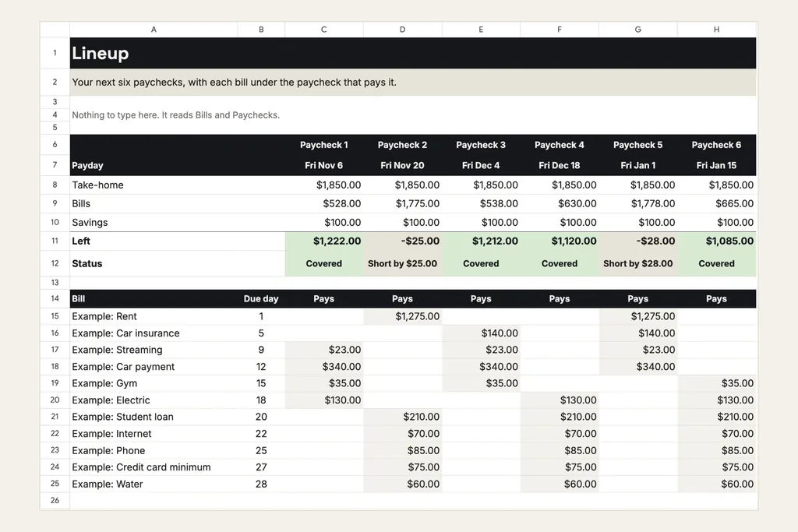Select row 11 header

tap(55, 241)
